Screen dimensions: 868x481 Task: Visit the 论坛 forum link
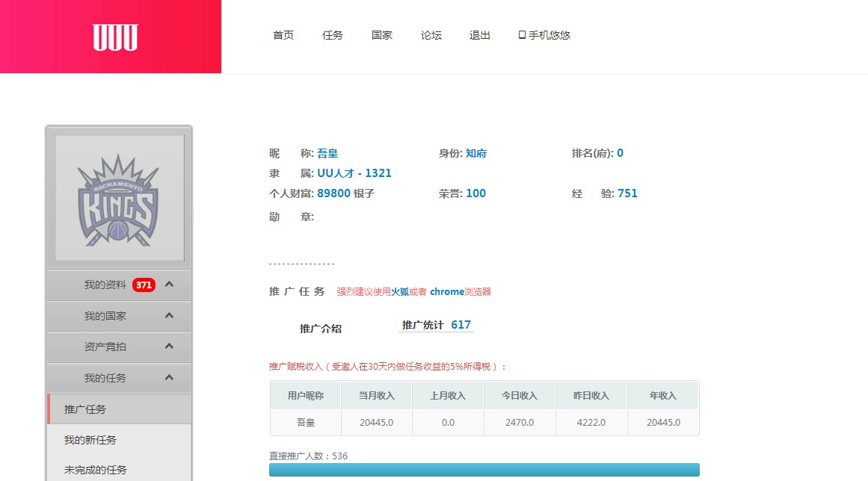pyautogui.click(x=431, y=35)
